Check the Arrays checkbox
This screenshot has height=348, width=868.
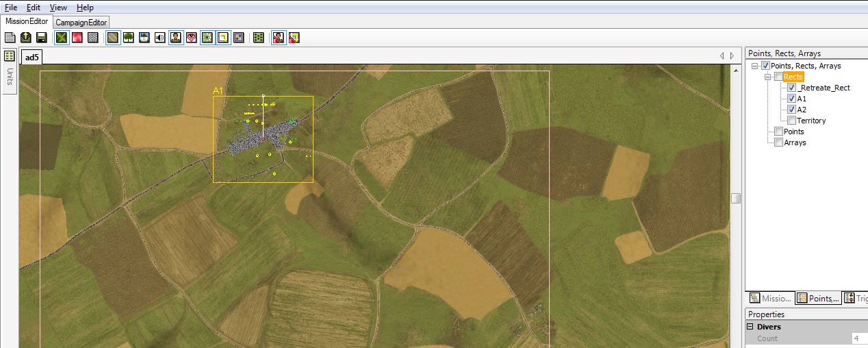click(x=778, y=142)
